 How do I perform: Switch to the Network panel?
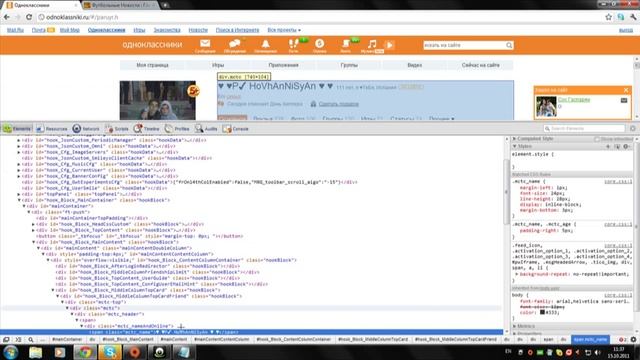tap(86, 129)
